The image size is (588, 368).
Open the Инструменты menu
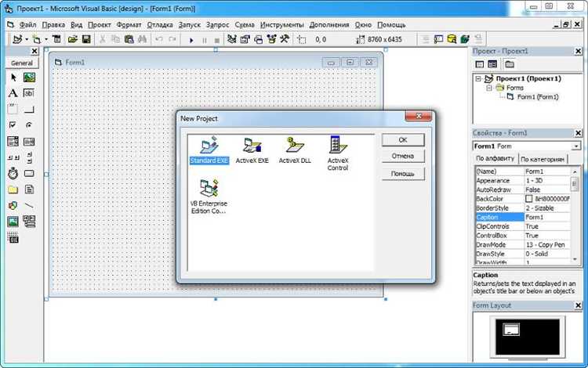click(x=282, y=25)
